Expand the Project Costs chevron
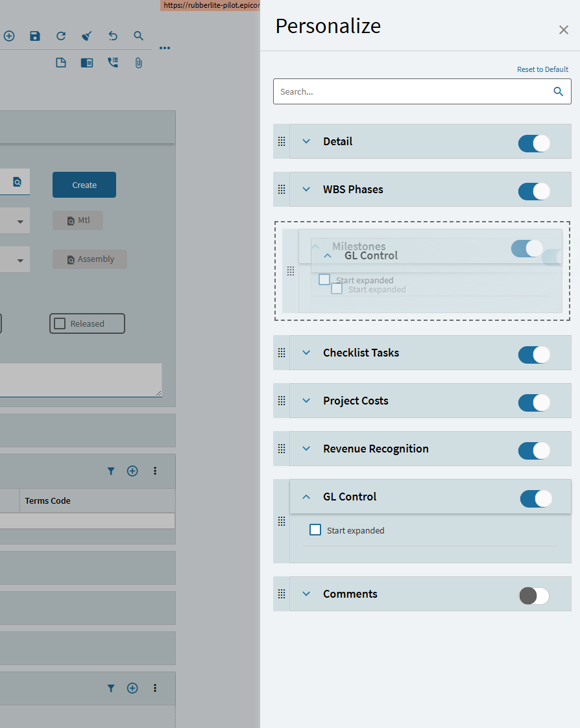This screenshot has width=580, height=728. (306, 401)
